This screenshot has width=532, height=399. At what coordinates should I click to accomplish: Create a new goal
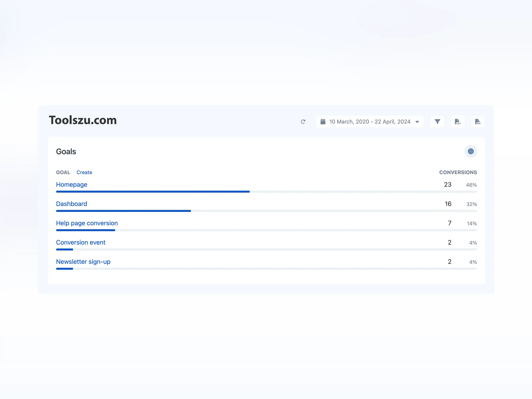(x=84, y=172)
